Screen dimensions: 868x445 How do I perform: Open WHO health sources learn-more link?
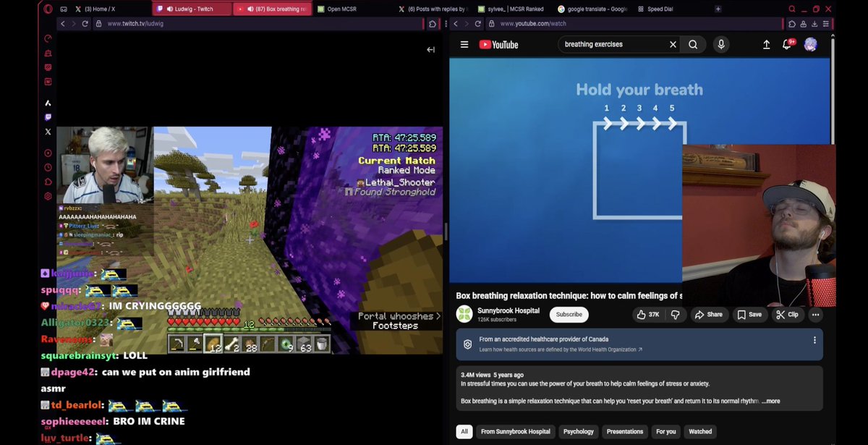(x=561, y=349)
